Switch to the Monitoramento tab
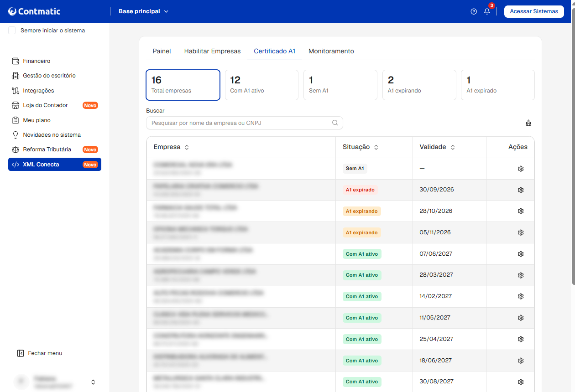Image resolution: width=575 pixels, height=392 pixels. click(331, 51)
